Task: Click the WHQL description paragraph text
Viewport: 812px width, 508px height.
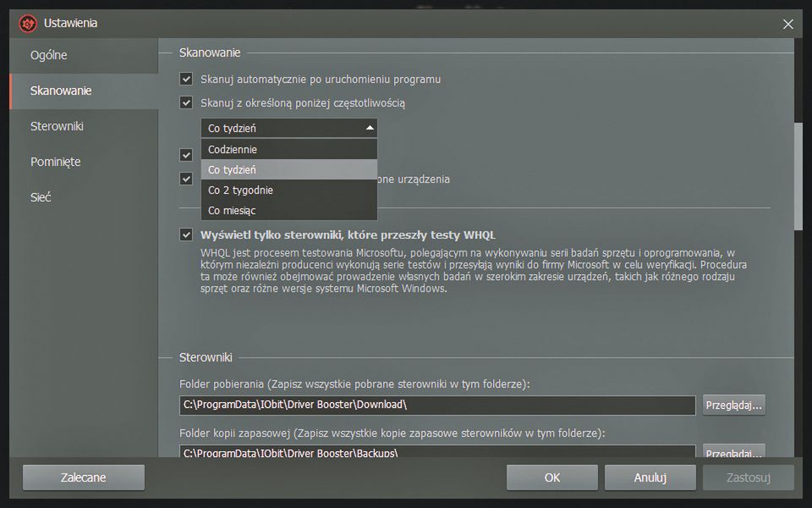Action: (x=474, y=271)
